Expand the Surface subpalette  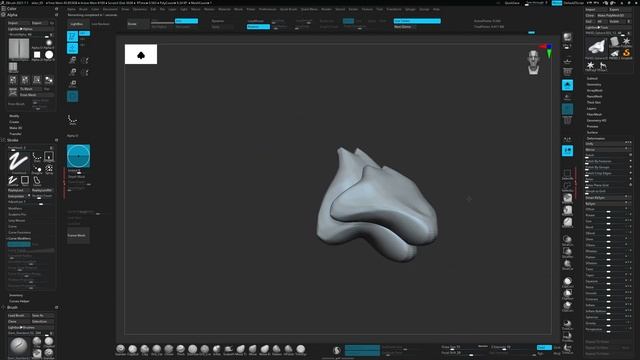[592, 133]
